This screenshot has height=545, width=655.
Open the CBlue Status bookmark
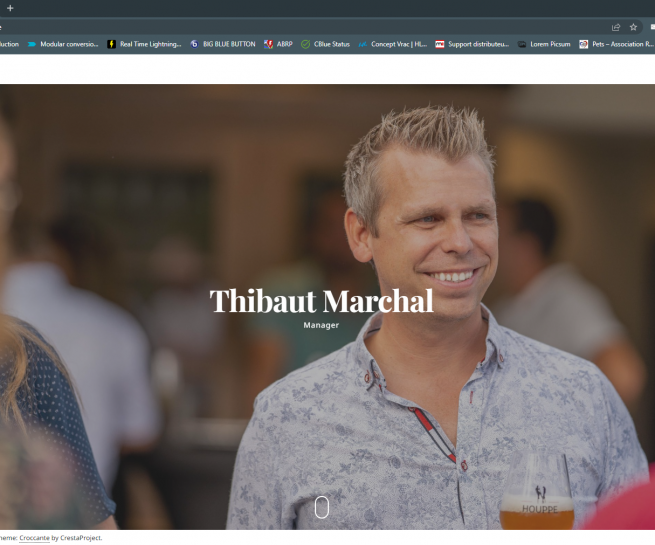[325, 44]
